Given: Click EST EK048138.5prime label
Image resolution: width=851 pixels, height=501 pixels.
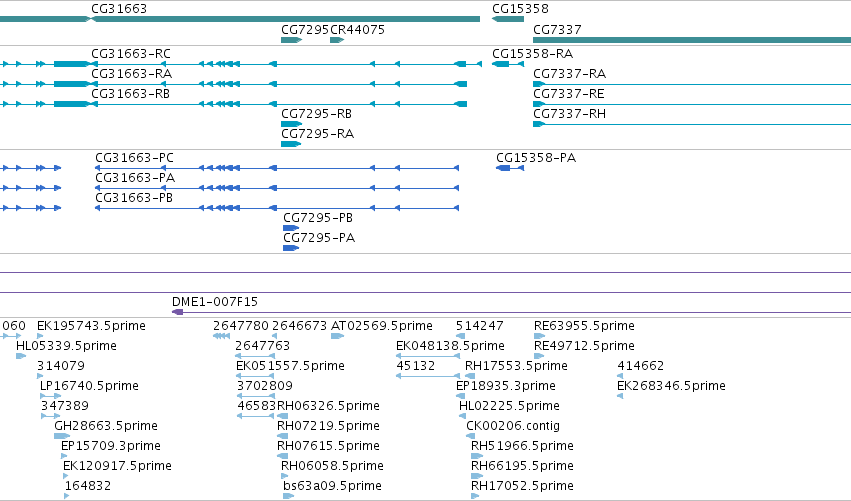Looking at the screenshot, I should tap(450, 346).
